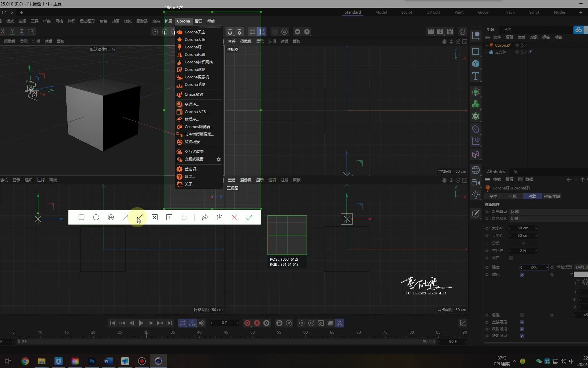This screenshot has height=368, width=588.
Task: Uncheck the 颜色 checkbox in light attributes
Action: [522, 274]
